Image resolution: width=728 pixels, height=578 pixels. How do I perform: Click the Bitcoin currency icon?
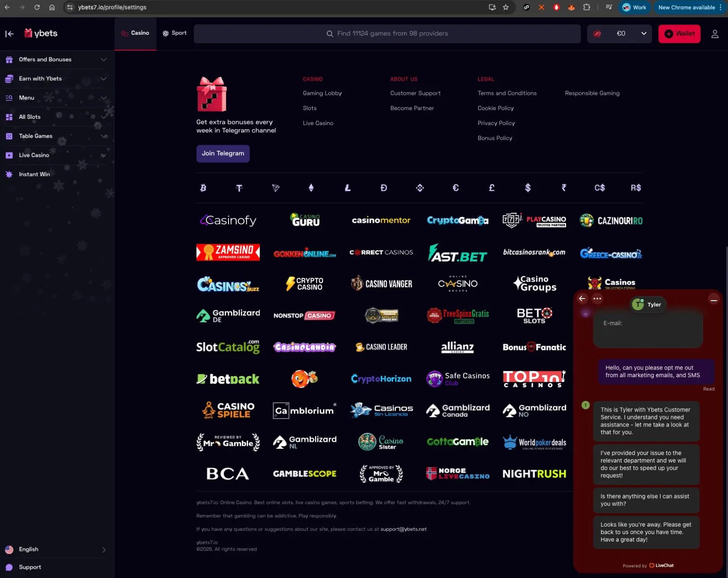(x=203, y=188)
